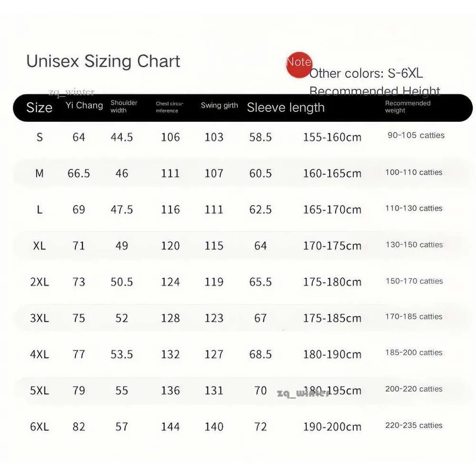Select the 6XL size row label

click(40, 426)
